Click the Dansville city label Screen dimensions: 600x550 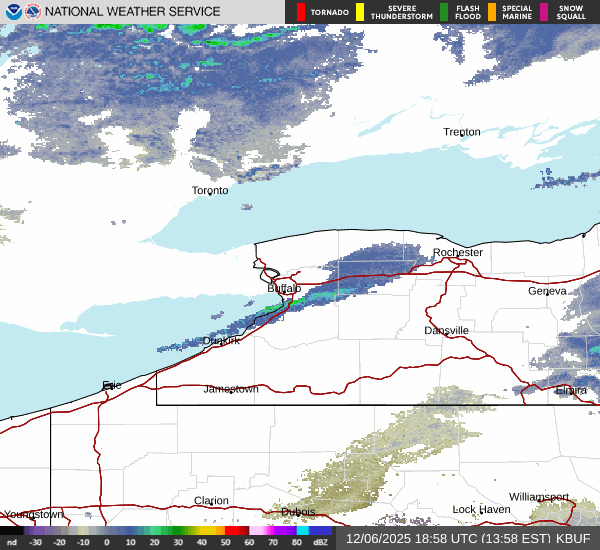click(x=446, y=330)
